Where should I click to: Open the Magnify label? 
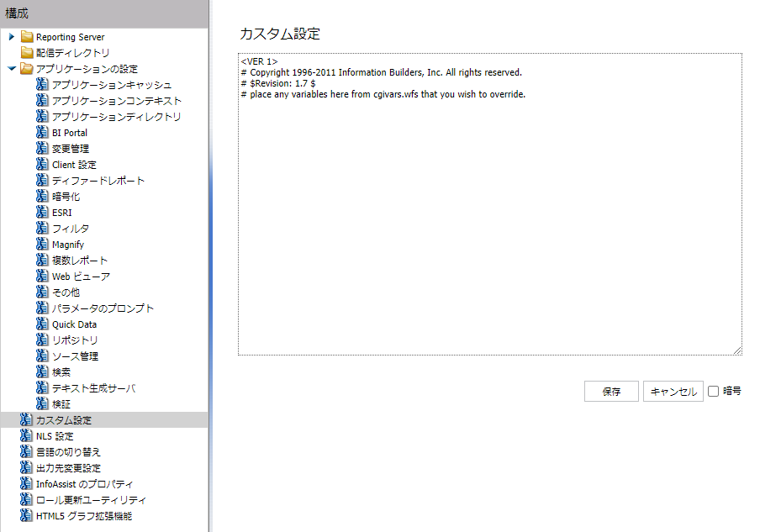[x=68, y=245]
